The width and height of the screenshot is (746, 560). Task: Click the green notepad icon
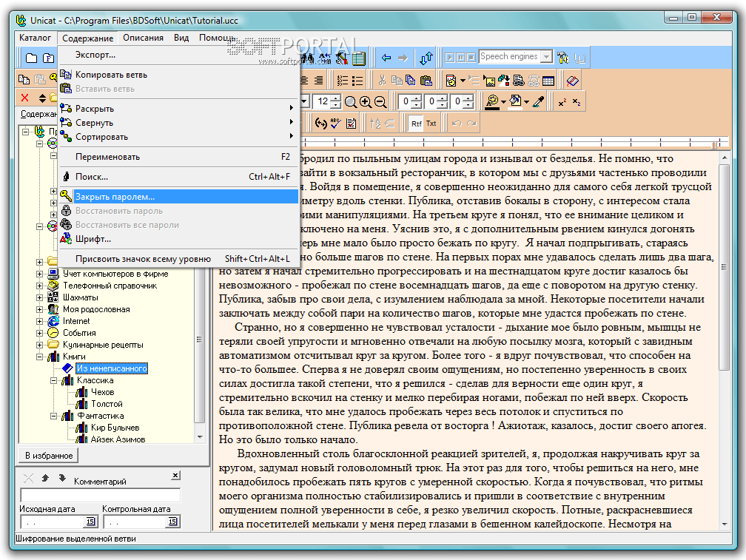click(359, 58)
